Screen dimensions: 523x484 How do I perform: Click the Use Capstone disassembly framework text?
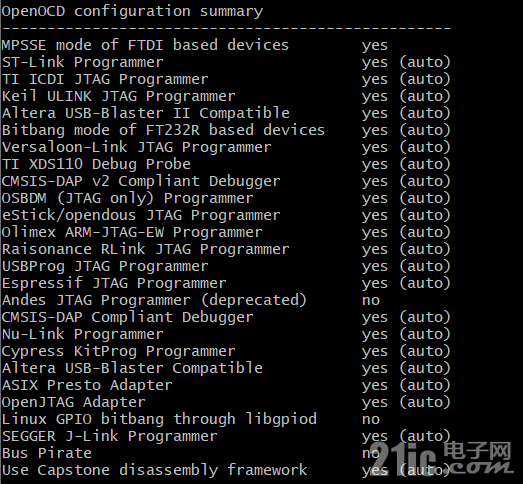pos(154,470)
